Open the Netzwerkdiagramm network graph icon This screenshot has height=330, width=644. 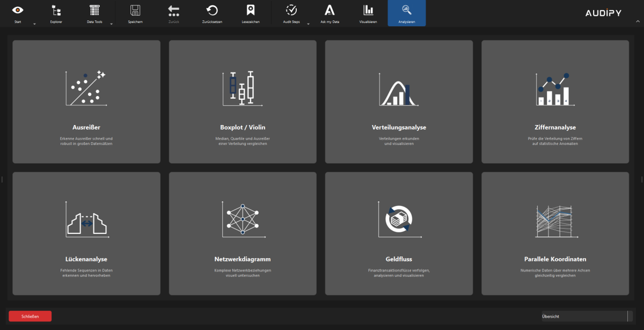tap(242, 219)
